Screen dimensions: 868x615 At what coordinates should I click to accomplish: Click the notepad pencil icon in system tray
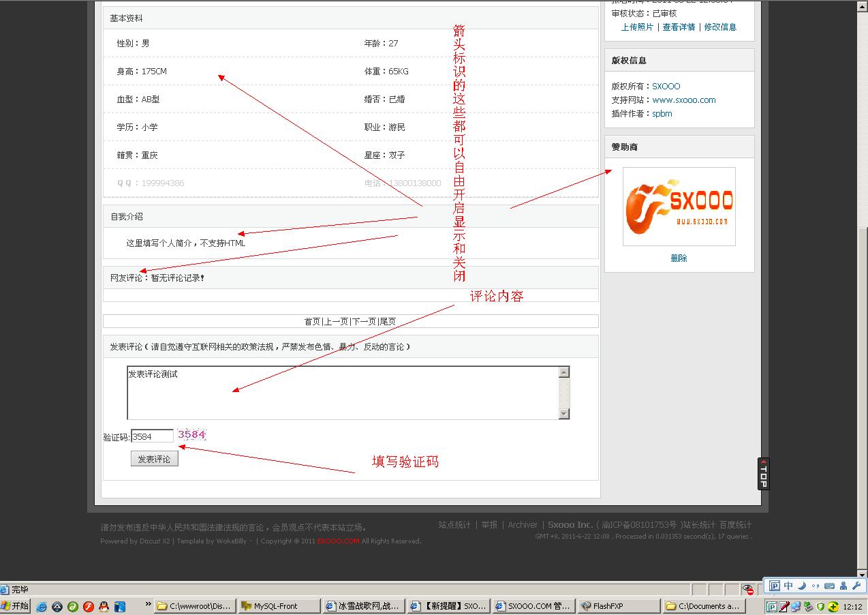[783, 606]
